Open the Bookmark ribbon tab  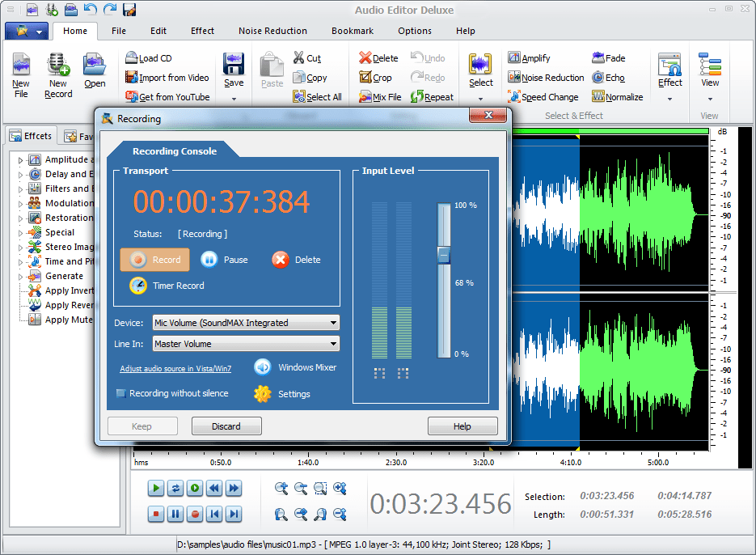pyautogui.click(x=353, y=31)
